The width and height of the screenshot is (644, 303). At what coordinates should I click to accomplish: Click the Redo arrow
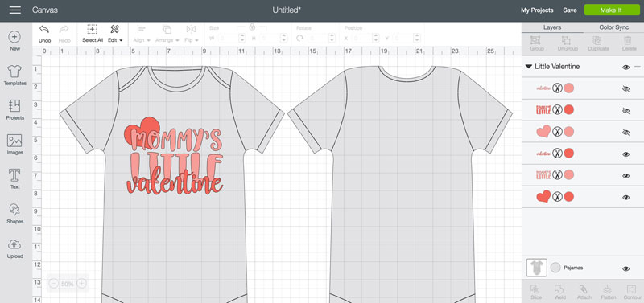coord(64,30)
